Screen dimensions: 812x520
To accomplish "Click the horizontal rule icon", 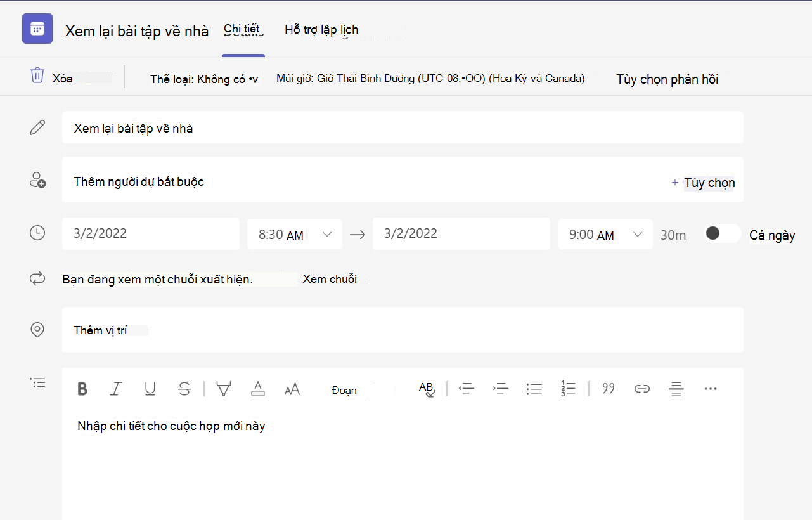I will pos(676,389).
